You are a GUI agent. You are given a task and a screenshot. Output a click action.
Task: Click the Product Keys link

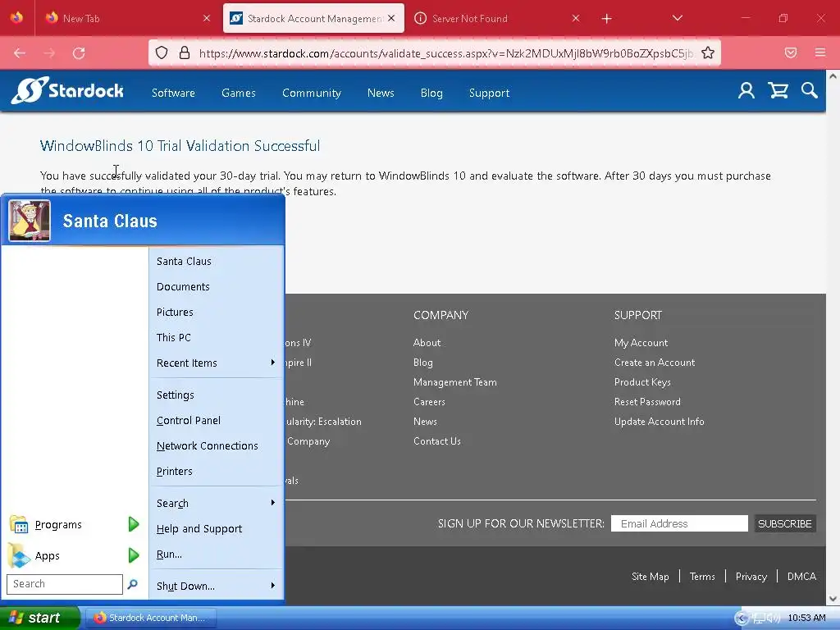(x=642, y=382)
